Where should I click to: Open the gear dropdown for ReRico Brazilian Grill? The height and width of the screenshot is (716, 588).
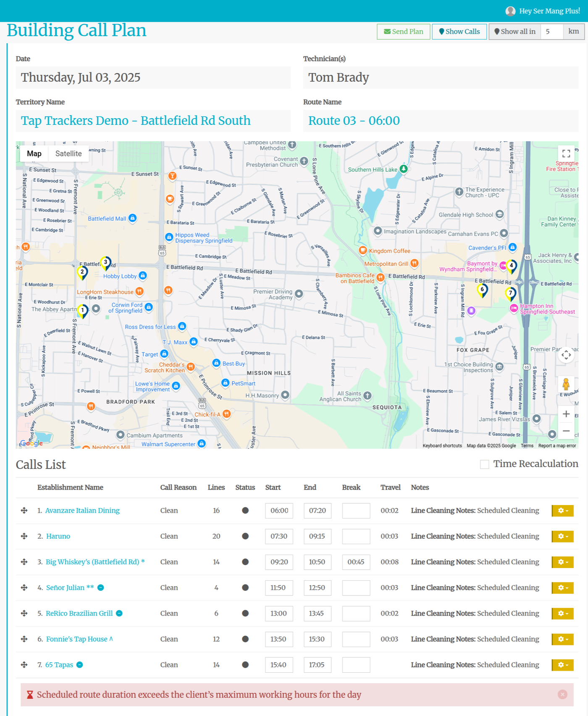[x=562, y=613]
